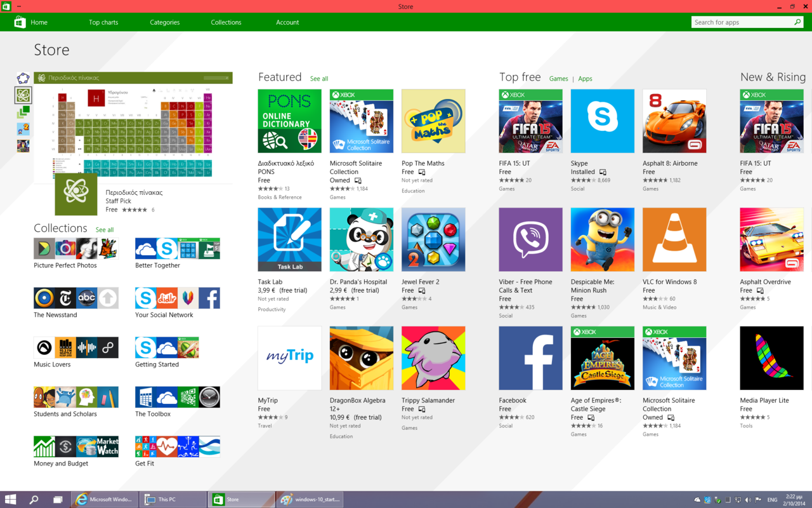Select the bottom spotlight thumbnail in strip

coord(23,146)
